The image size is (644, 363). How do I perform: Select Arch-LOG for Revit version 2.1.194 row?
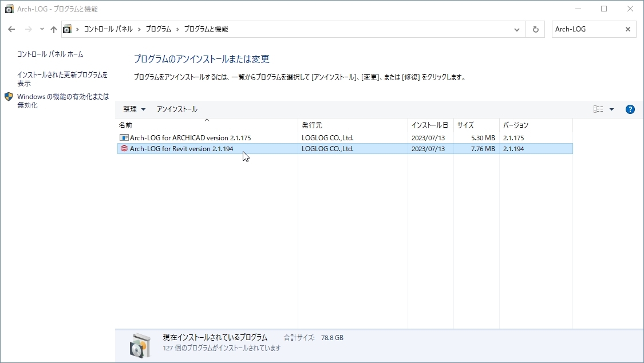tap(345, 149)
